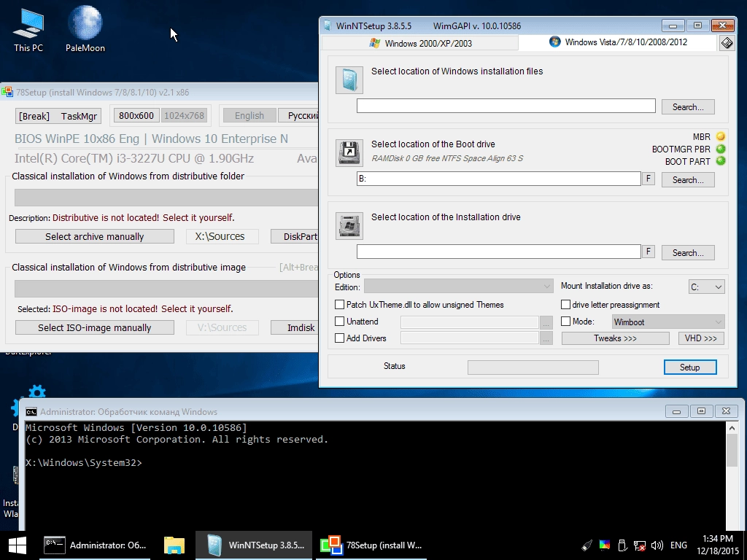Click the BOOT PART green status light
Screen dimensions: 747x560
pyautogui.click(x=720, y=161)
